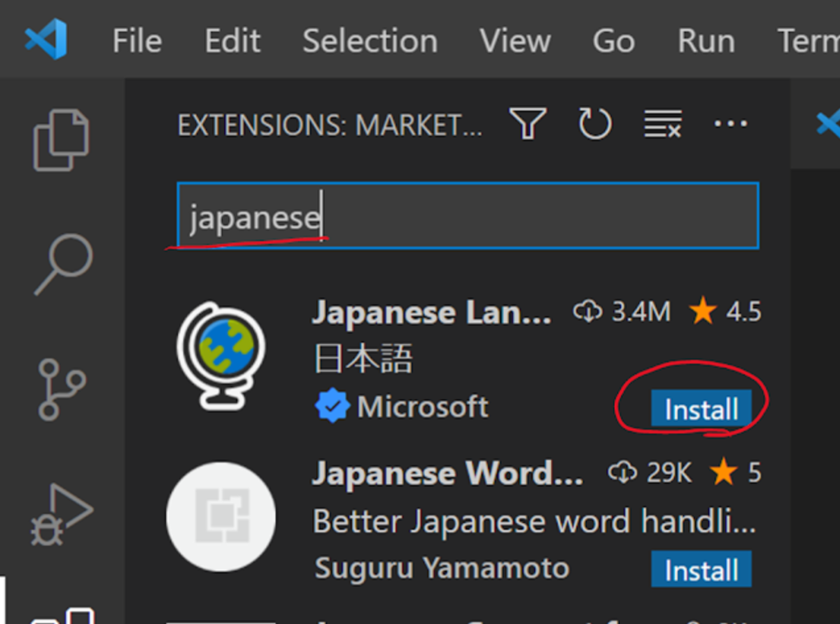Install the Japanese Language Pack by Microsoft

pyautogui.click(x=701, y=409)
